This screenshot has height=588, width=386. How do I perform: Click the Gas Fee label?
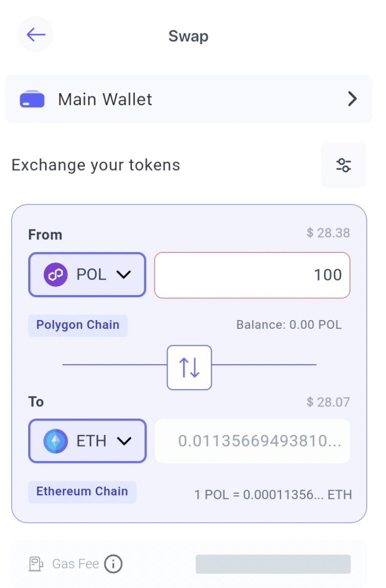[x=75, y=564]
